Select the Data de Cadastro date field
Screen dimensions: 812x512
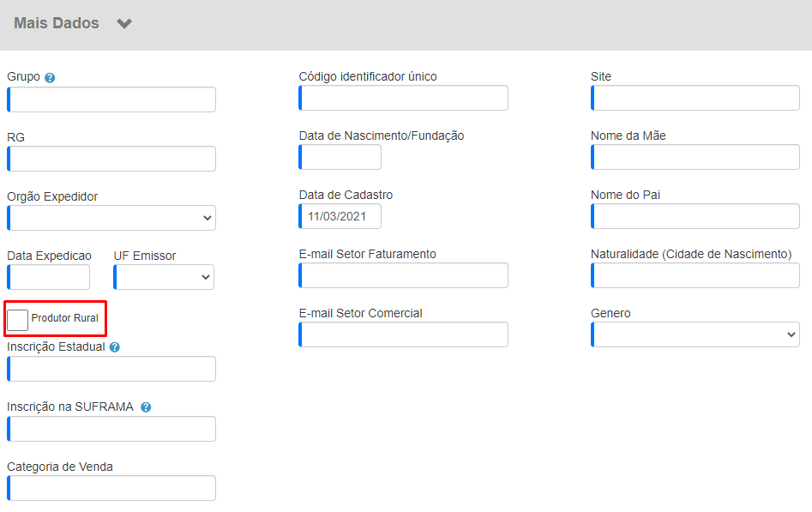(340, 216)
